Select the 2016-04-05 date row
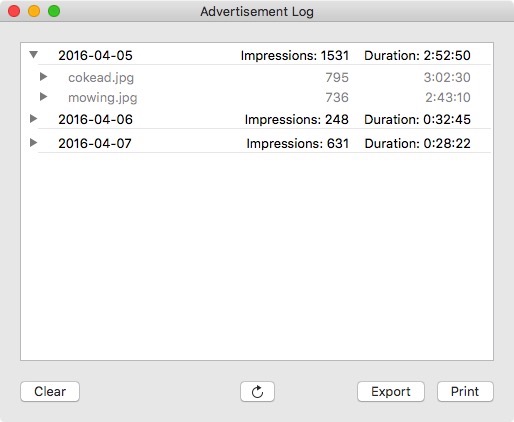Screen dimensions: 514x422 tap(257, 55)
